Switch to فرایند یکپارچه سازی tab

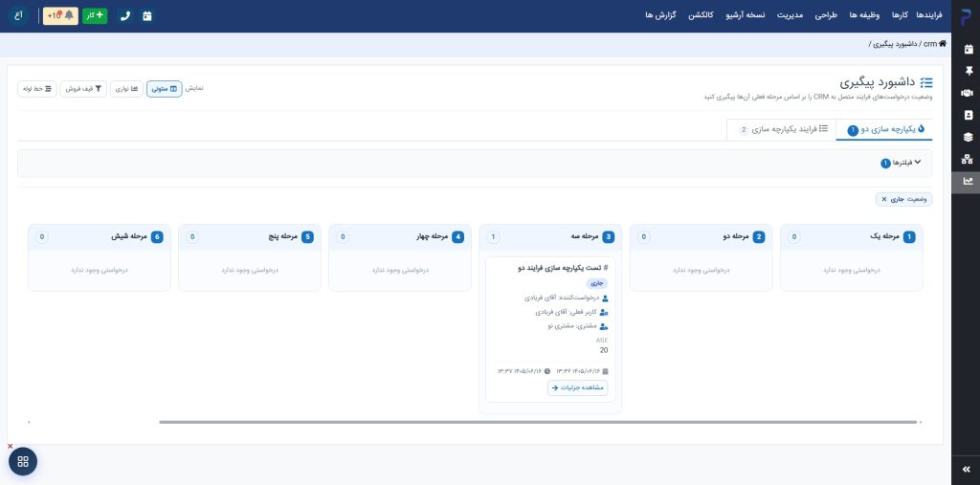(781, 129)
